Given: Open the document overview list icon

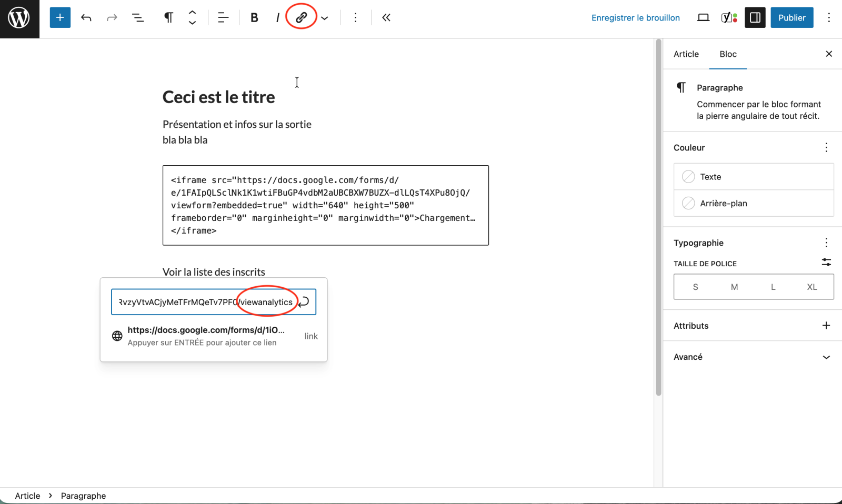Looking at the screenshot, I should (x=138, y=18).
